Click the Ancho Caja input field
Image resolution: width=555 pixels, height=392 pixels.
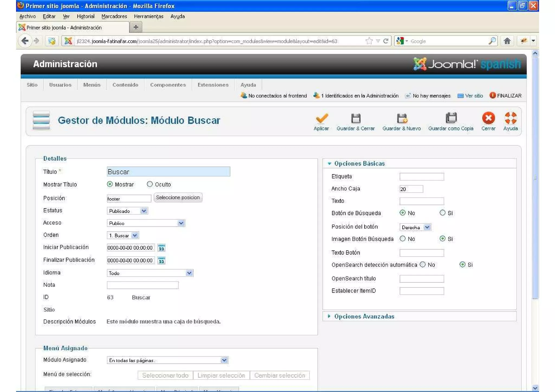coord(411,189)
